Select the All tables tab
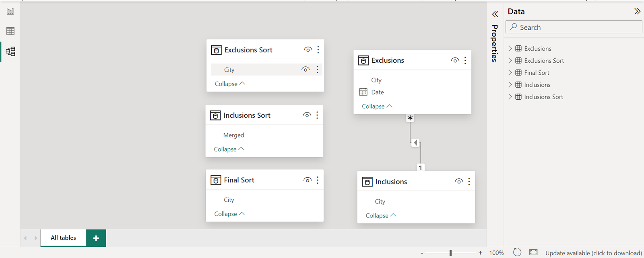The width and height of the screenshot is (644, 258). 63,238
